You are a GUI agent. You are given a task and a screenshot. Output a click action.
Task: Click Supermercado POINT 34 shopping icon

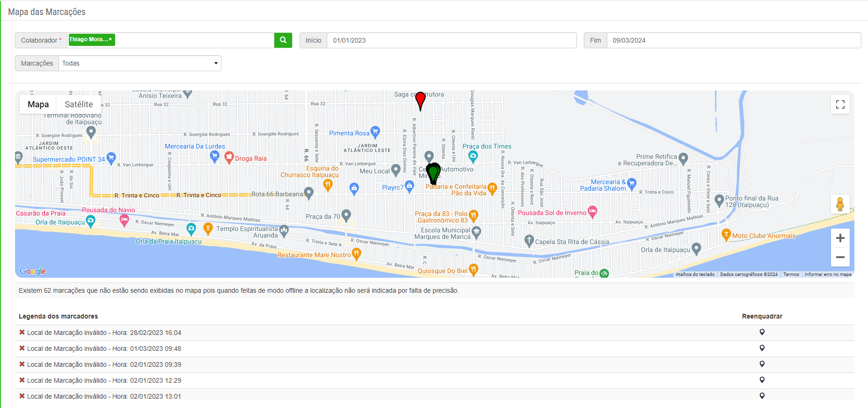click(x=111, y=158)
